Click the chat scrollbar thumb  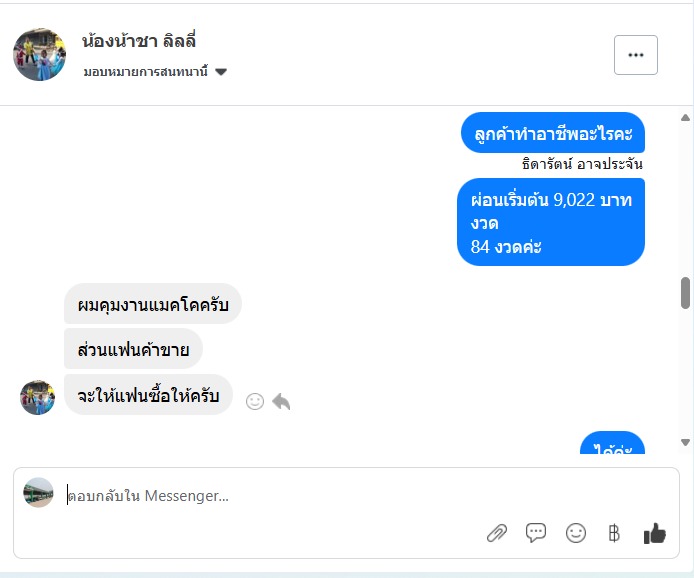tap(685, 293)
